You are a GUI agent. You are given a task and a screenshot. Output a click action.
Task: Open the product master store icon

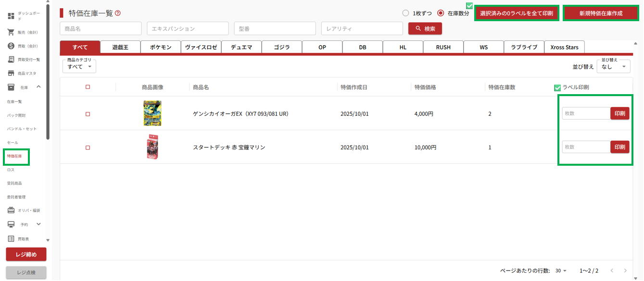click(x=11, y=73)
